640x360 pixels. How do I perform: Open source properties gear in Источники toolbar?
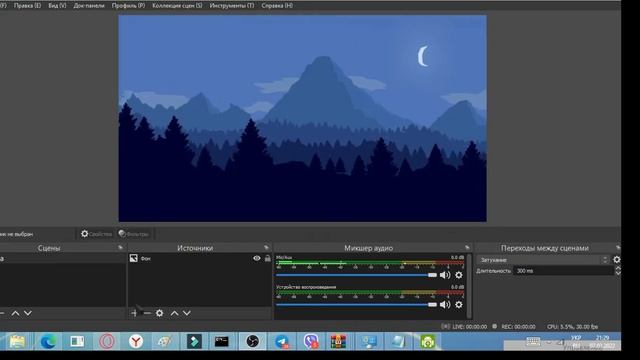tap(160, 313)
